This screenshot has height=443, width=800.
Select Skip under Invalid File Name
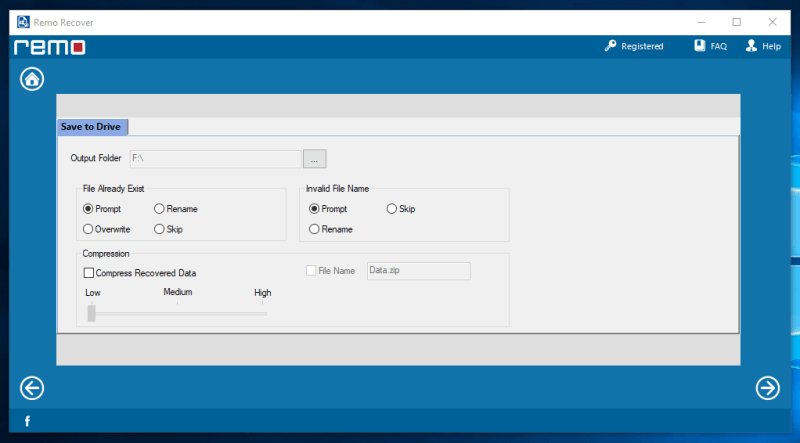coord(392,209)
